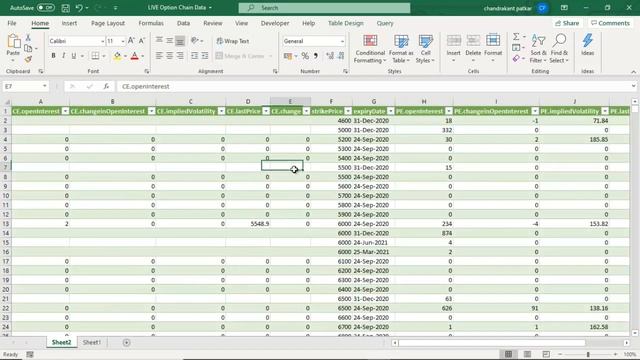Switch to the Insert tab
The image size is (640, 360).
pos(69,23)
